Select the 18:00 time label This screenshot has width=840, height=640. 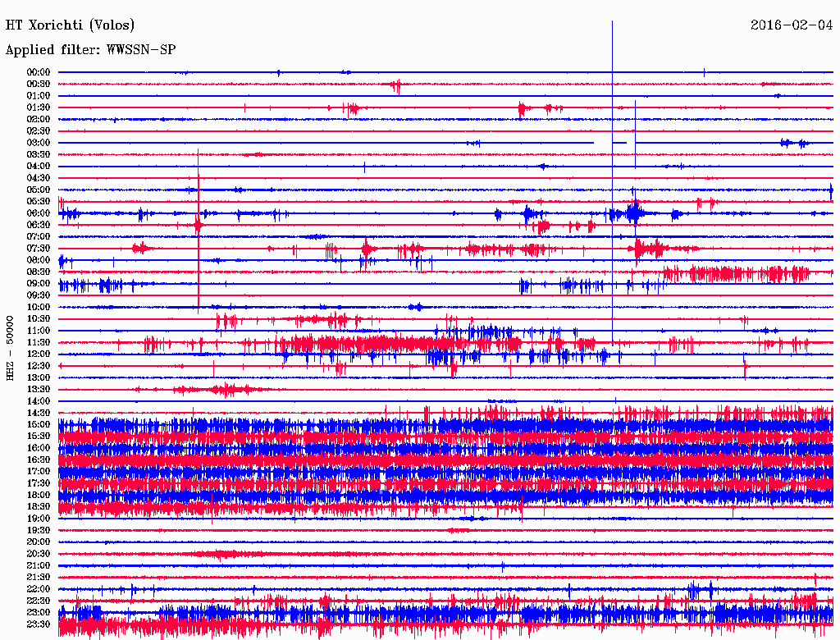pyautogui.click(x=39, y=495)
